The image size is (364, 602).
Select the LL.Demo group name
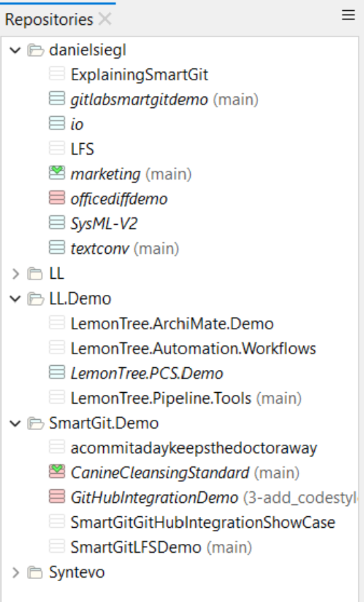(80, 298)
